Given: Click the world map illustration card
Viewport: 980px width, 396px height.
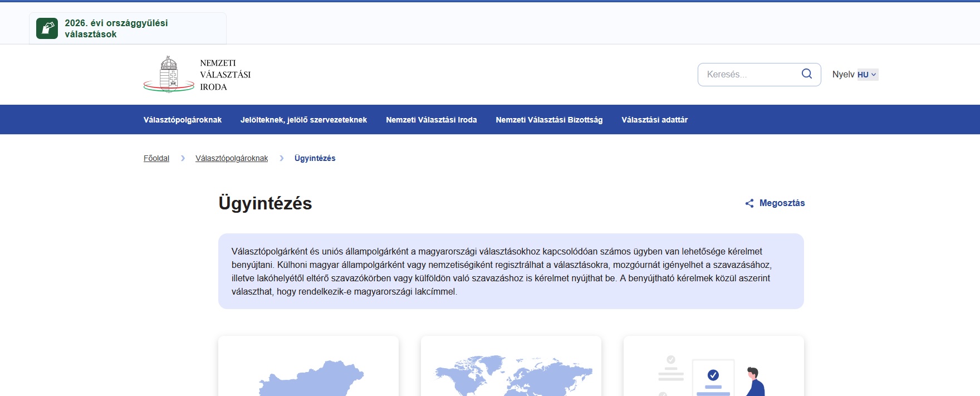Looking at the screenshot, I should pyautogui.click(x=511, y=368).
